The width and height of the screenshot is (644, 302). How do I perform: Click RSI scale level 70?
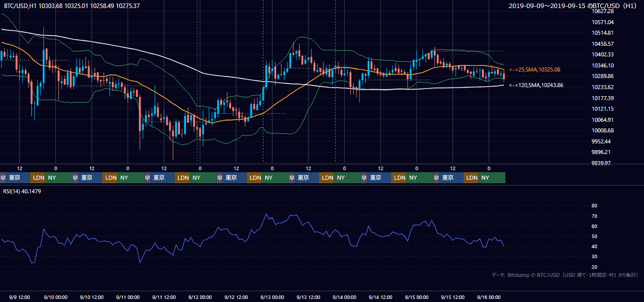point(594,216)
